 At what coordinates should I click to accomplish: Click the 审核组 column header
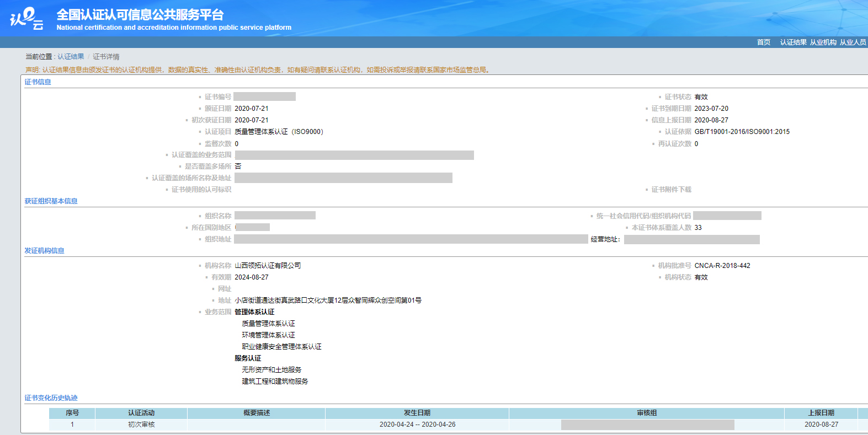(647, 413)
